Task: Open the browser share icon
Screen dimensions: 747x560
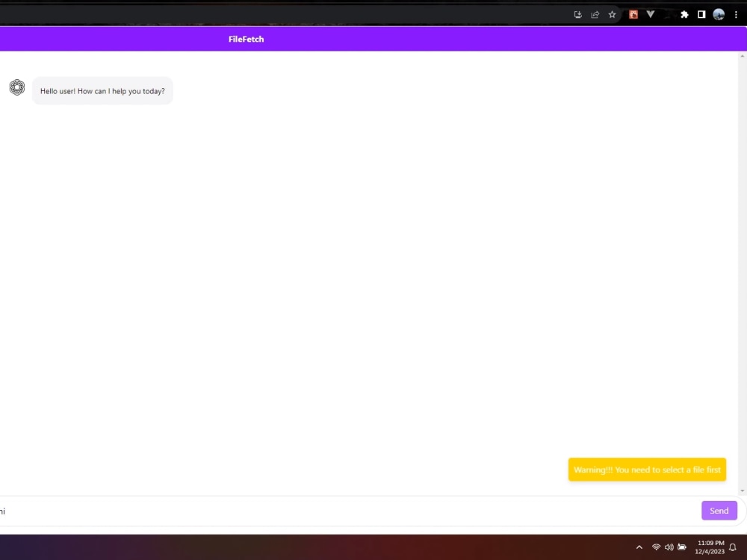Action: 595,15
